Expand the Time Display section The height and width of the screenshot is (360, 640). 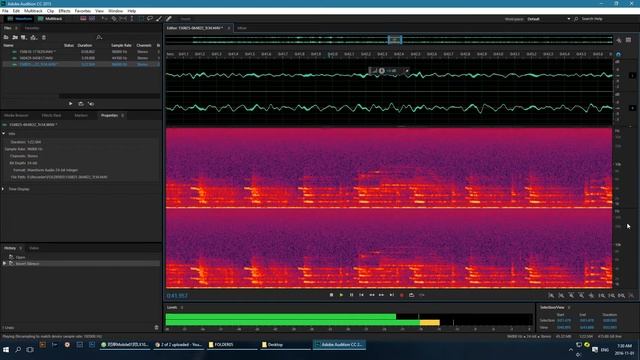click(4, 189)
